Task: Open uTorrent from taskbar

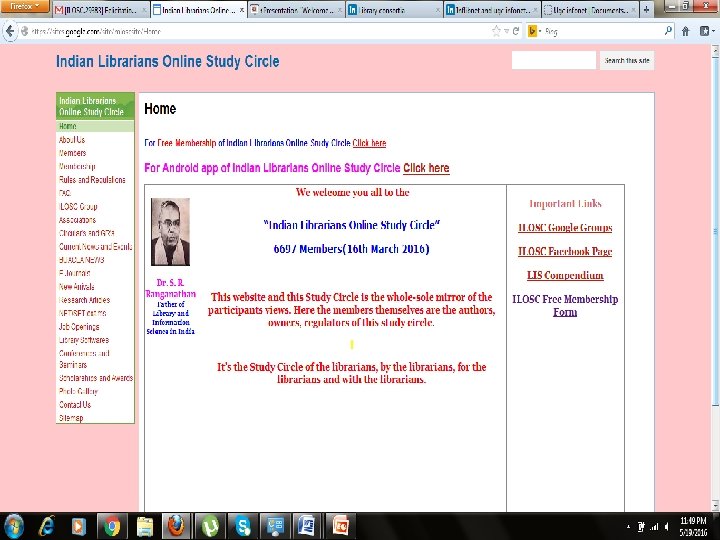Action: coord(210,527)
